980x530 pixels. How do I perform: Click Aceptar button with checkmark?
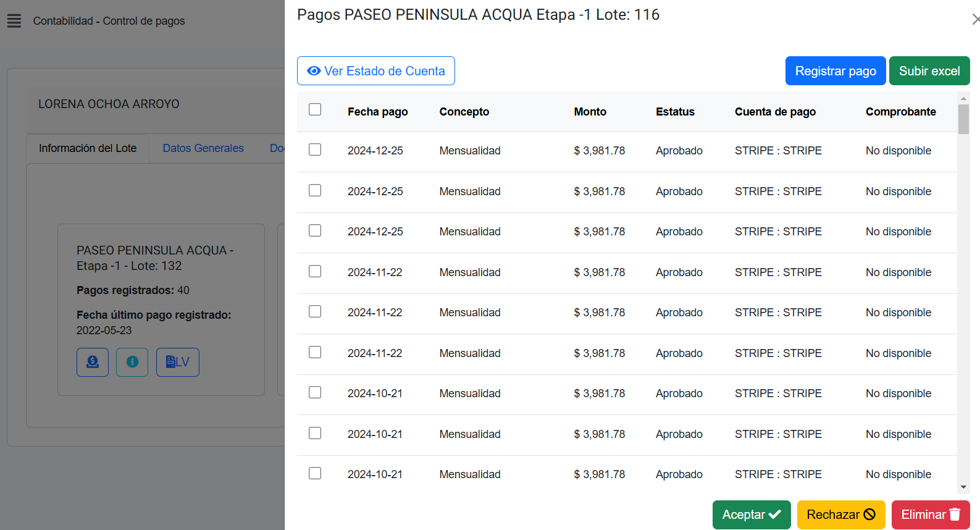coord(751,515)
